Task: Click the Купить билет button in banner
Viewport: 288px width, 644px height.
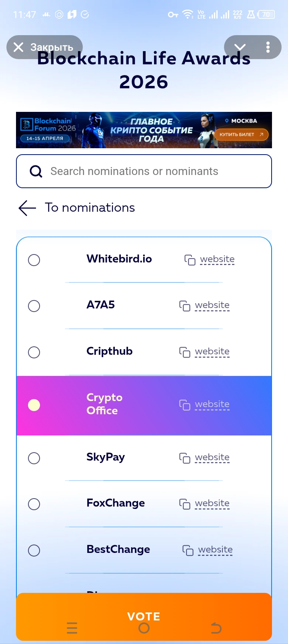Action: [241, 135]
